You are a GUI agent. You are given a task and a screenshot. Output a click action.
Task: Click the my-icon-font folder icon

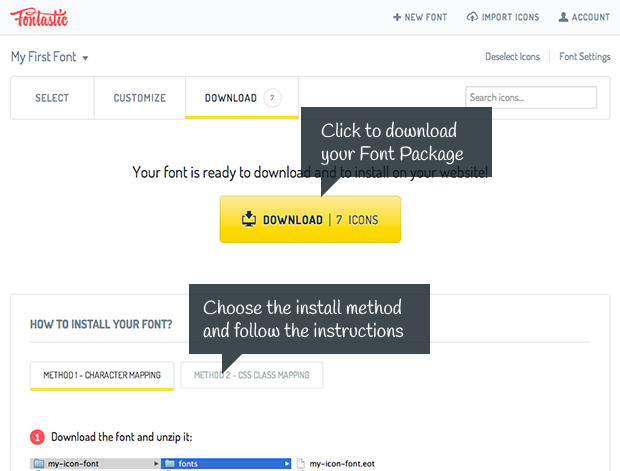pyautogui.click(x=39, y=463)
